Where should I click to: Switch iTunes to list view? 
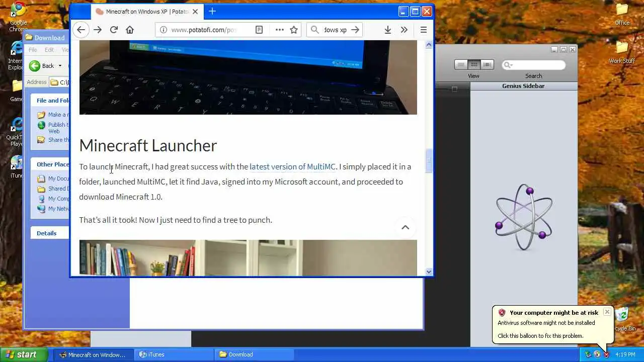tap(461, 64)
